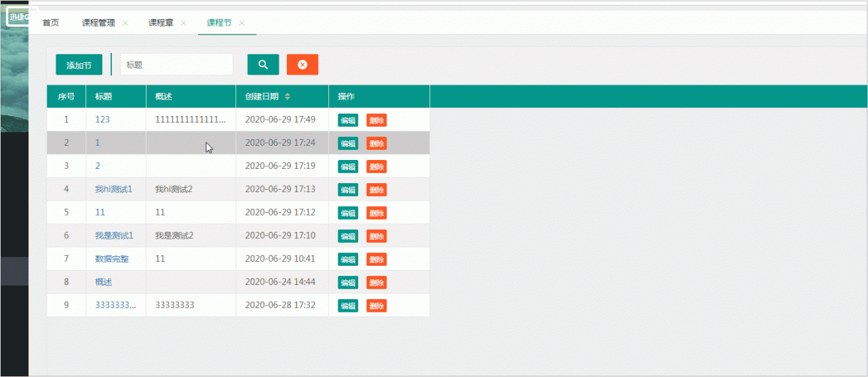Screen dimensions: 868x377
Task: Switch to the 首页 tab
Action: pos(51,22)
